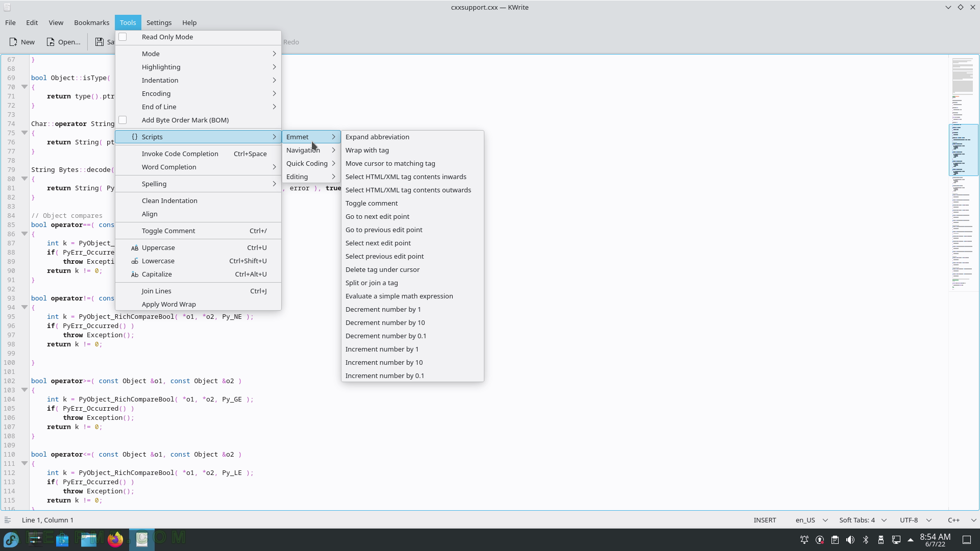Open the Editing scripts submenu
Screen dimensions: 980x551
[x=311, y=177]
